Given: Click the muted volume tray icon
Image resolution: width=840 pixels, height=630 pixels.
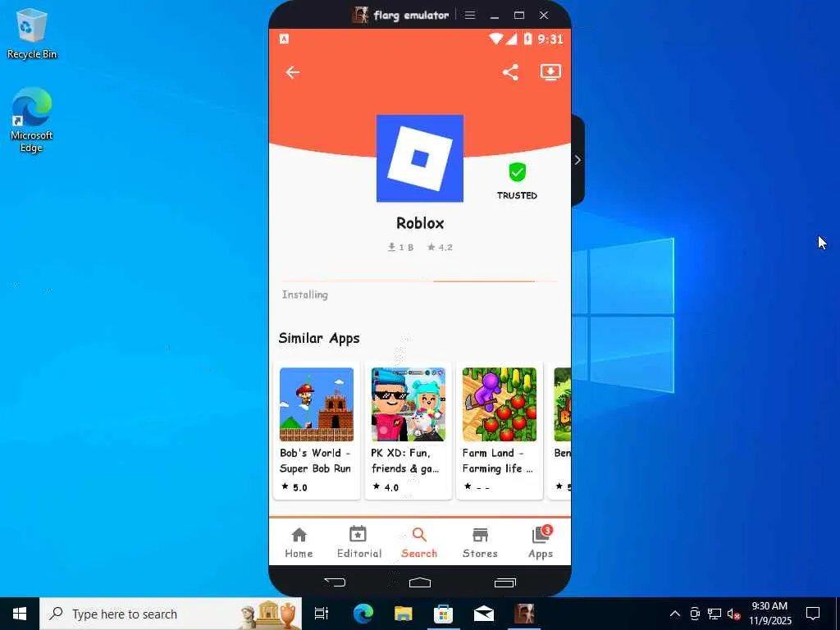Looking at the screenshot, I should click(x=734, y=614).
